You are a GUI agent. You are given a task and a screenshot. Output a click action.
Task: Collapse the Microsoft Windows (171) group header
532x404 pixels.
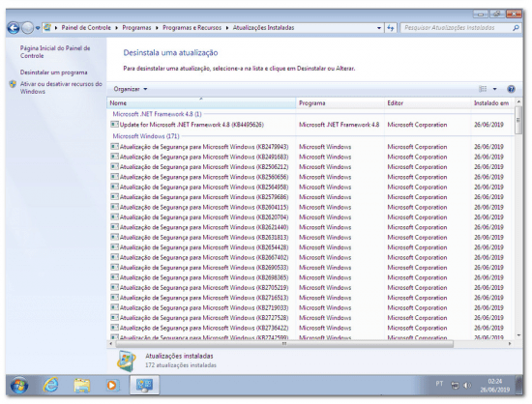146,136
